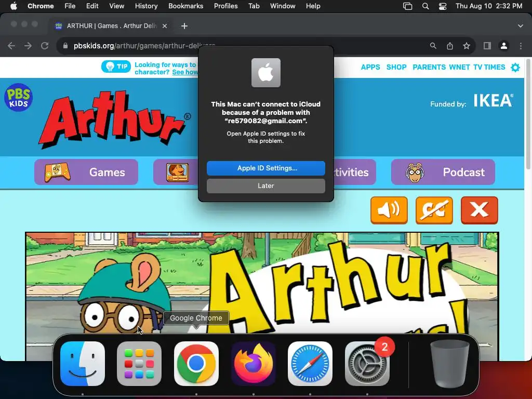Image resolution: width=532 pixels, height=399 pixels.
Task: Toggle closed captions CC button
Action: pos(434,210)
